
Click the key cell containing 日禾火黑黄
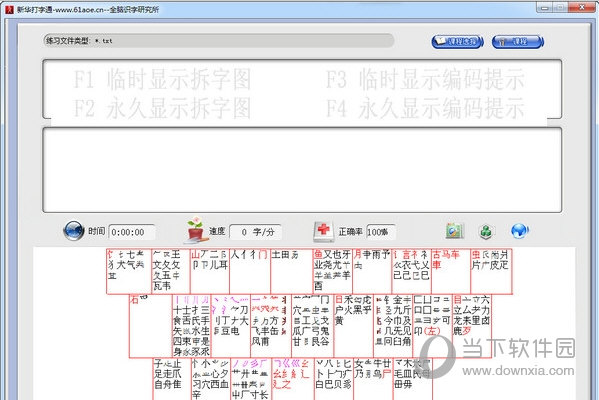coord(354,326)
